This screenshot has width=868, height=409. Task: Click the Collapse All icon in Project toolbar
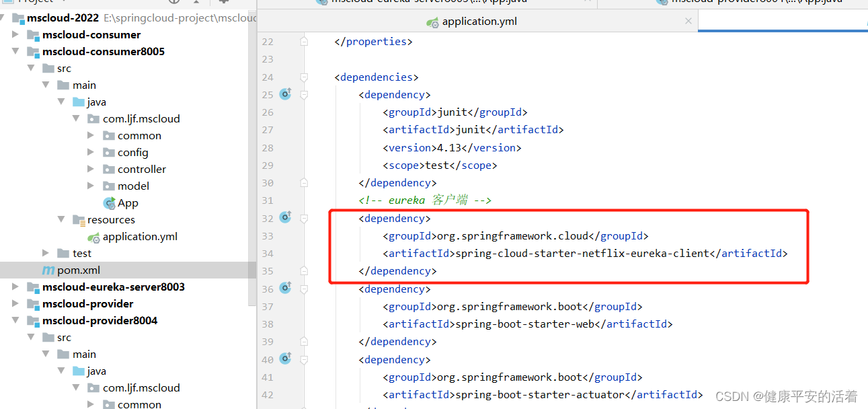(196, 3)
